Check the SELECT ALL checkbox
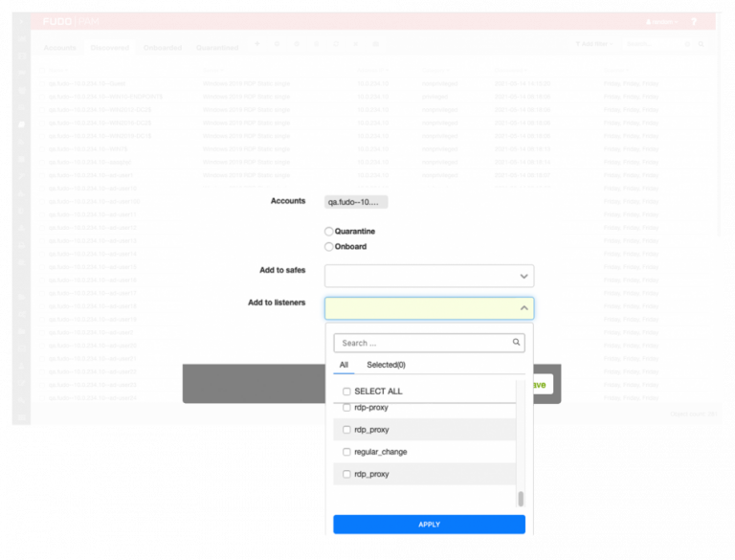 coord(346,392)
